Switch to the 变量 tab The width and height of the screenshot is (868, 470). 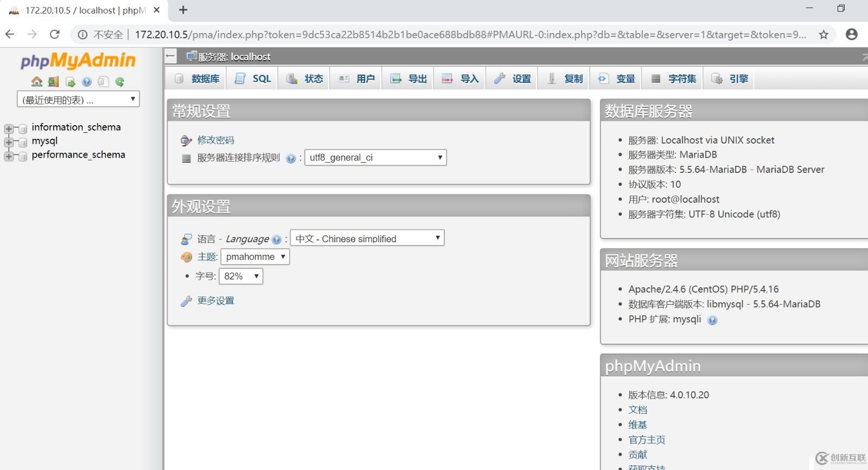pos(617,79)
